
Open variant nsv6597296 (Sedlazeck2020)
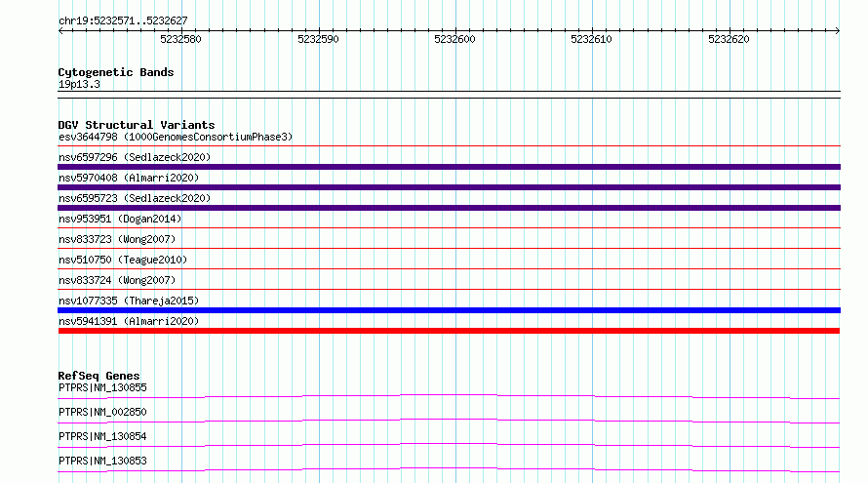click(x=135, y=157)
